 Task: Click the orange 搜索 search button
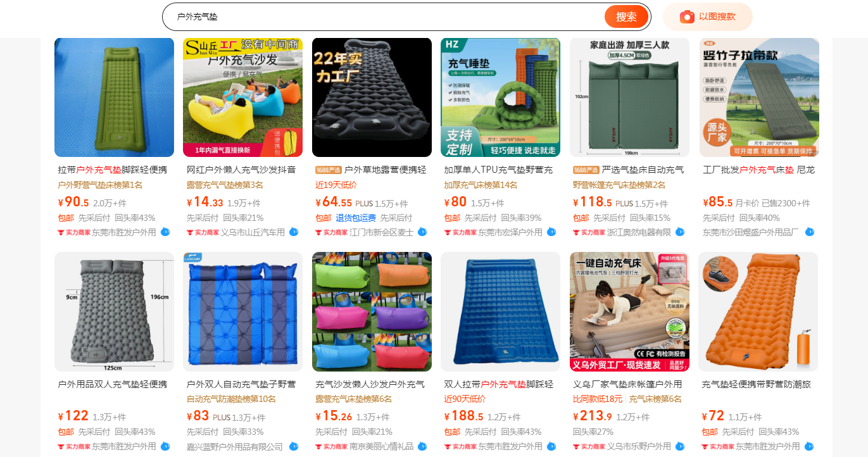tap(626, 17)
